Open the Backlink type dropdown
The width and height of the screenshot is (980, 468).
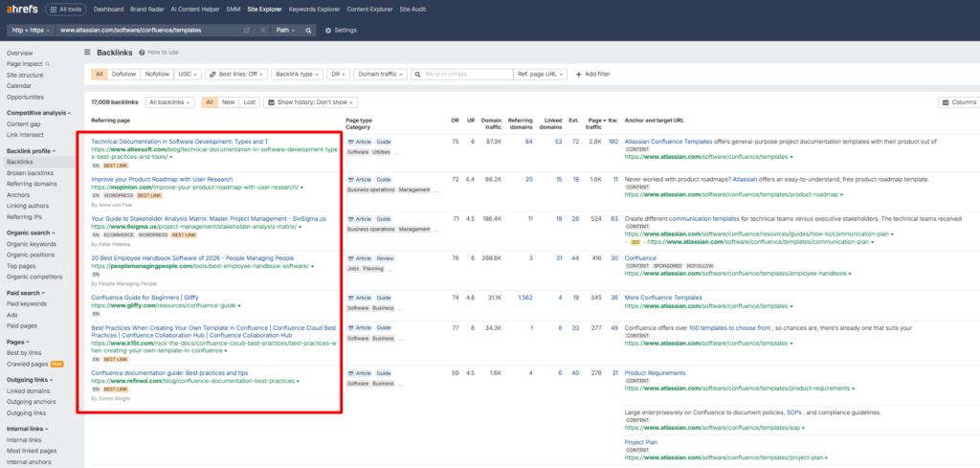tap(297, 74)
